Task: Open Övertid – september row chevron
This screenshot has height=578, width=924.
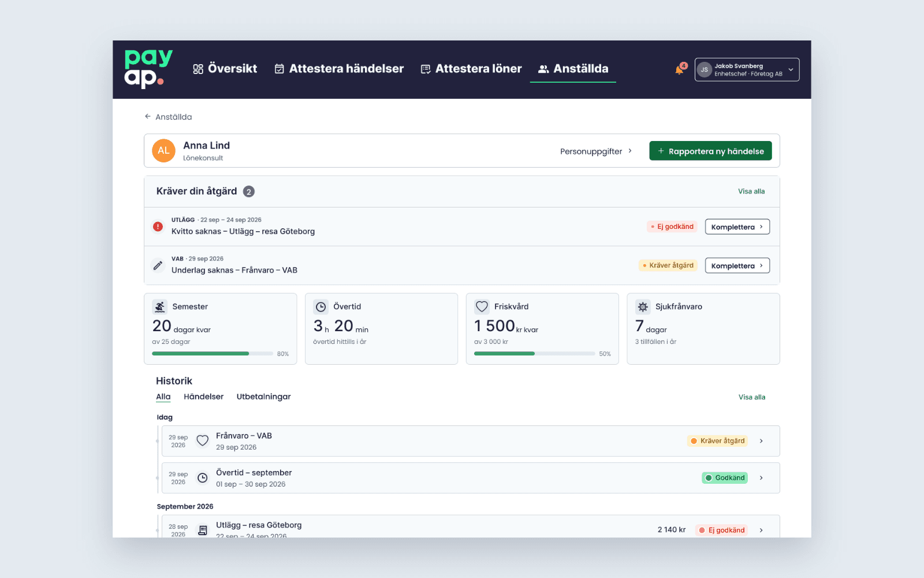Action: (761, 478)
